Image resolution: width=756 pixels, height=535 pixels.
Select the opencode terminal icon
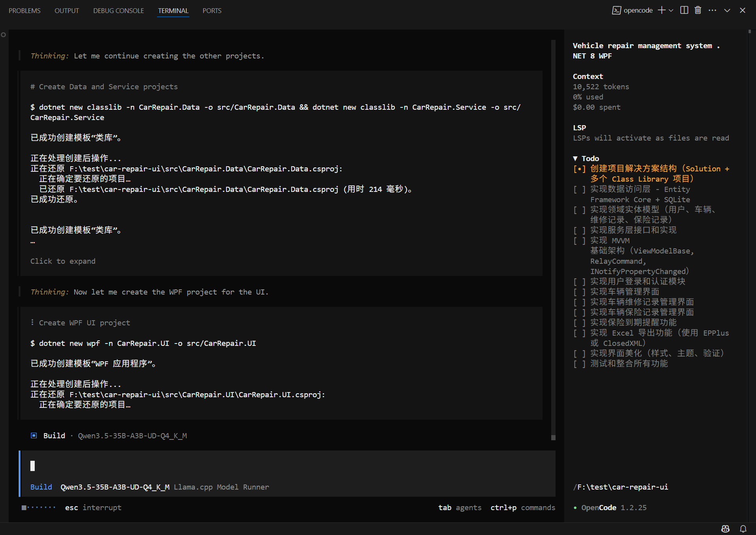click(x=616, y=10)
